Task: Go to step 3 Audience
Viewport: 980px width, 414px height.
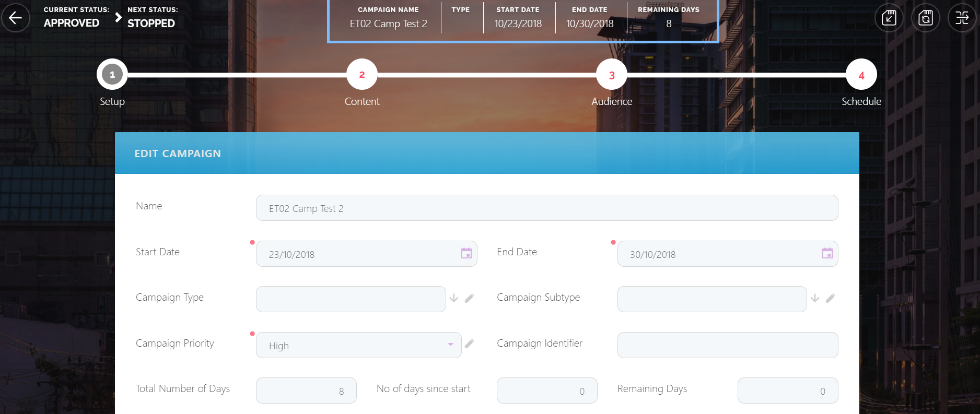Action: [x=611, y=75]
